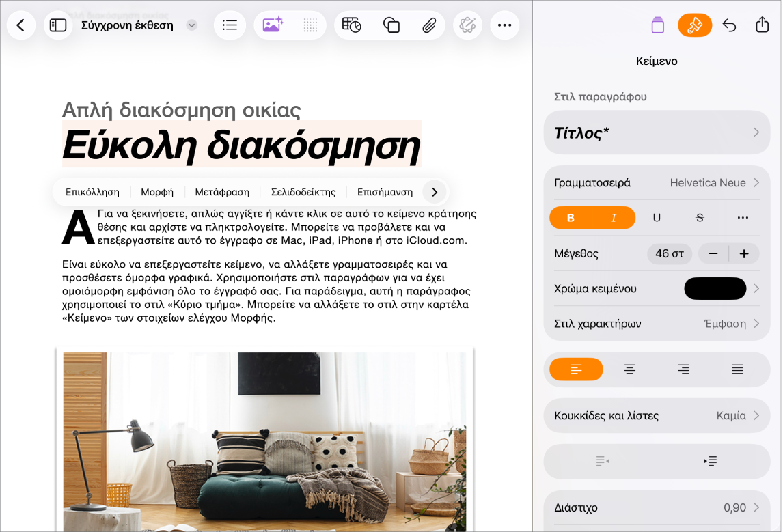The image size is (783, 532).
Task: Open the share icon
Action: coord(762,25)
